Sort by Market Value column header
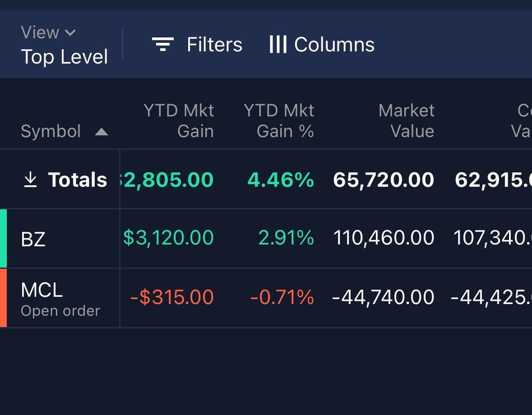Image resolution: width=532 pixels, height=415 pixels. (406, 121)
